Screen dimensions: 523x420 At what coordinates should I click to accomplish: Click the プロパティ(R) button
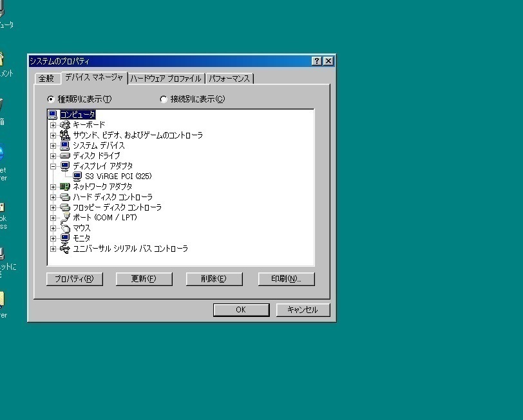pyautogui.click(x=74, y=279)
